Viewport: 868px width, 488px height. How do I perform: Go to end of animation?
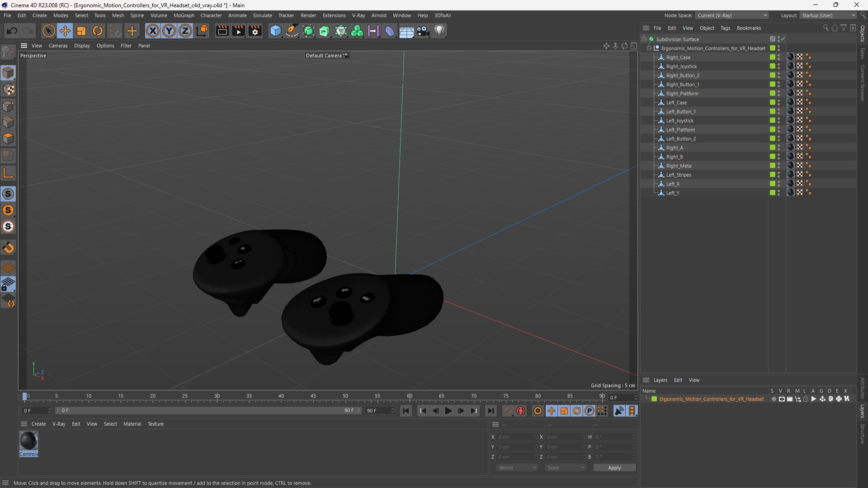click(491, 411)
